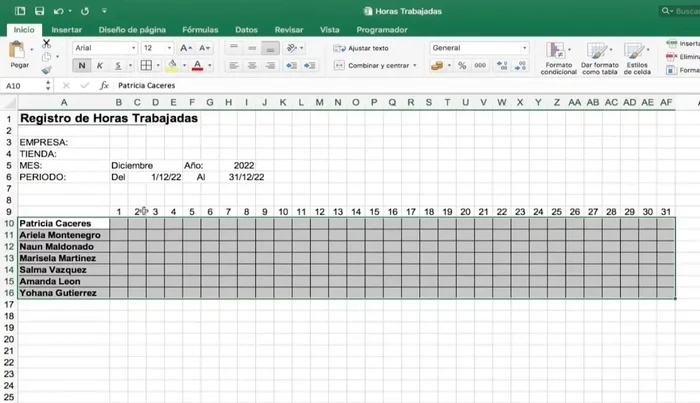The image size is (700, 403).
Task: Click the formula bar showing Patricia Caceres
Action: tap(406, 85)
